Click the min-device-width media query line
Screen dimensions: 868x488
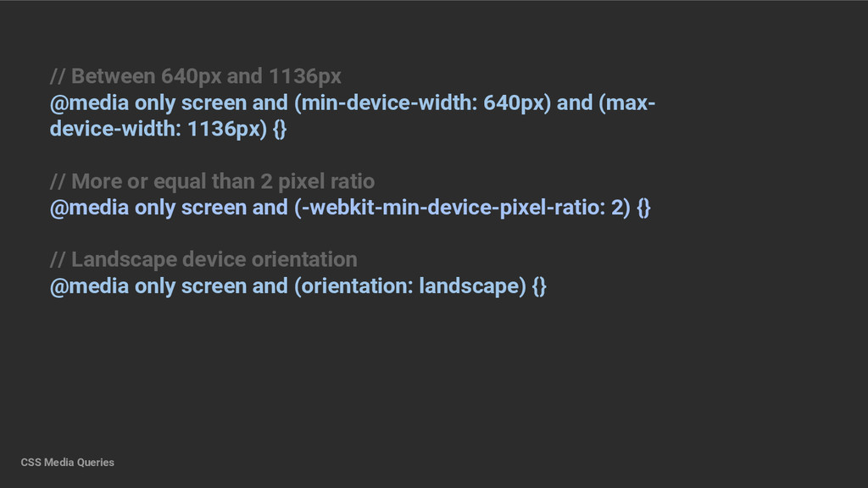[x=353, y=115]
